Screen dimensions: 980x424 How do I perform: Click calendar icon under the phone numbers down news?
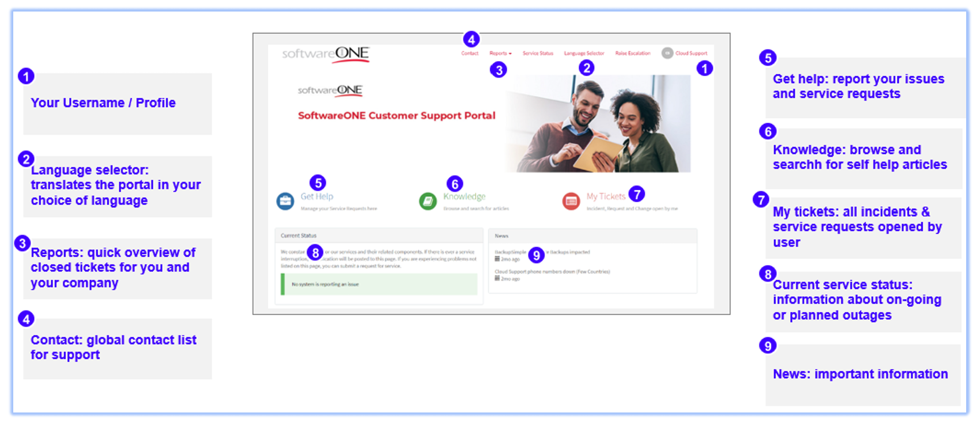click(x=497, y=278)
